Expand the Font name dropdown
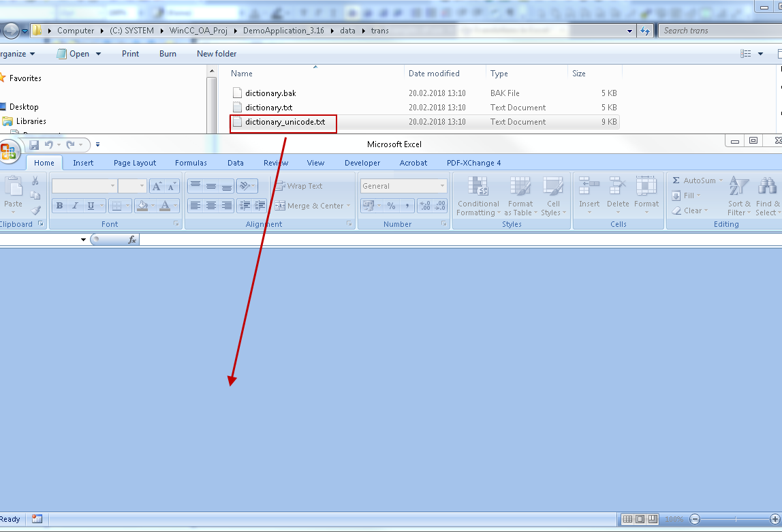 pyautogui.click(x=112, y=186)
